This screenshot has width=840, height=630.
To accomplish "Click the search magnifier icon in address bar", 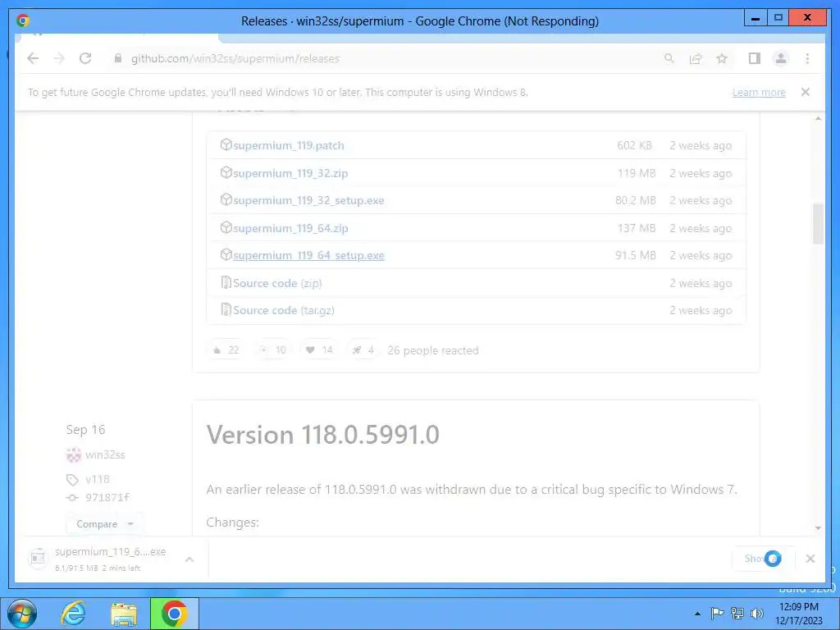I will (x=669, y=58).
